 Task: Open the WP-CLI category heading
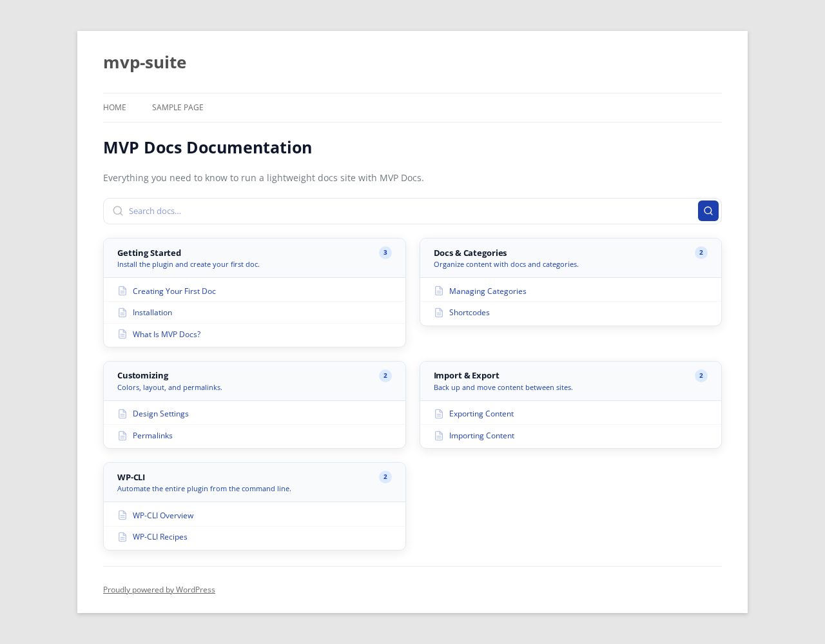pos(131,477)
